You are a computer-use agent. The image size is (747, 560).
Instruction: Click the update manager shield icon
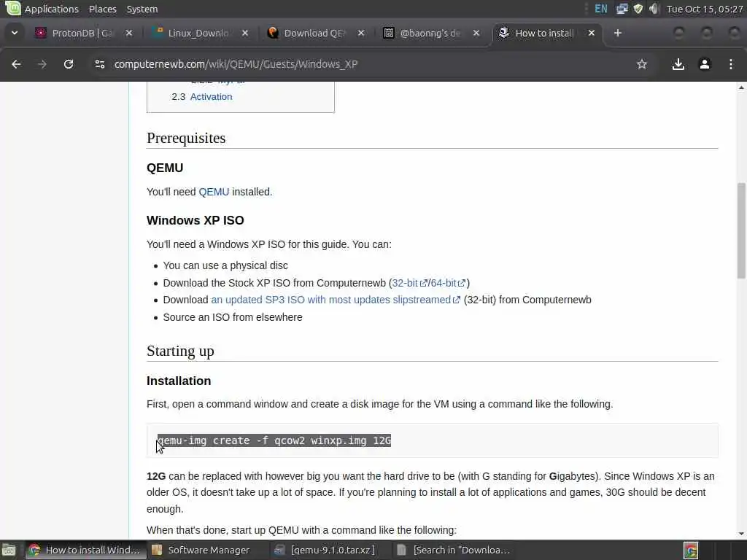[638, 9]
